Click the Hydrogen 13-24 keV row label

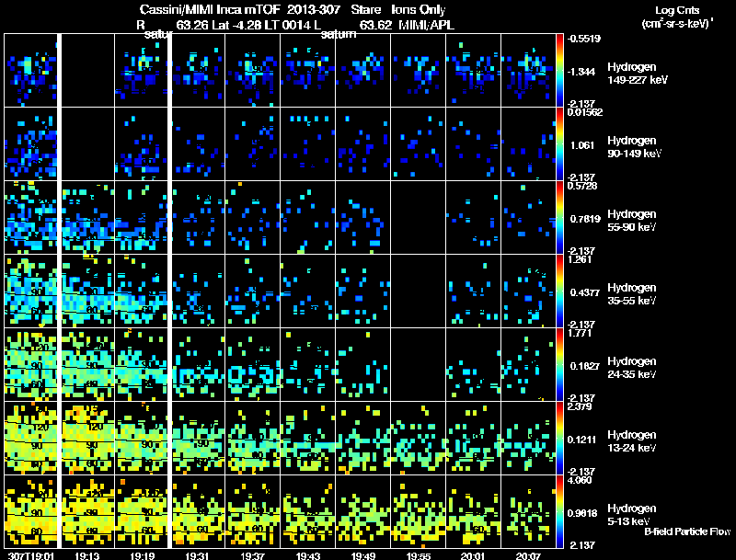tap(632, 441)
